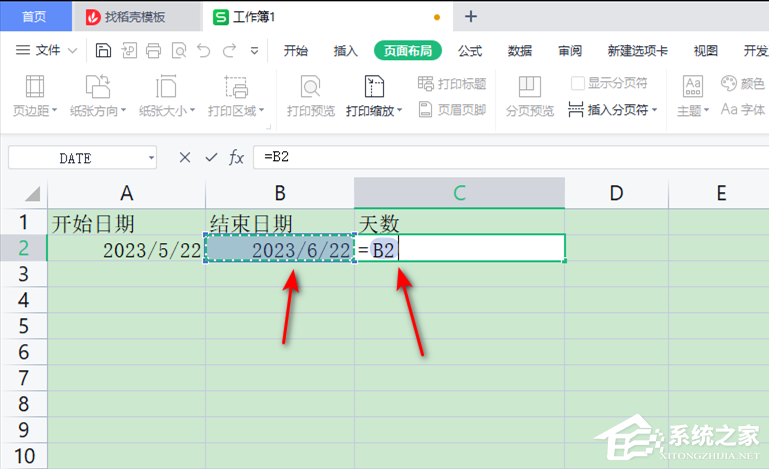Click the formula bar containing =B2
Screen dimensions: 769x469
coord(511,157)
